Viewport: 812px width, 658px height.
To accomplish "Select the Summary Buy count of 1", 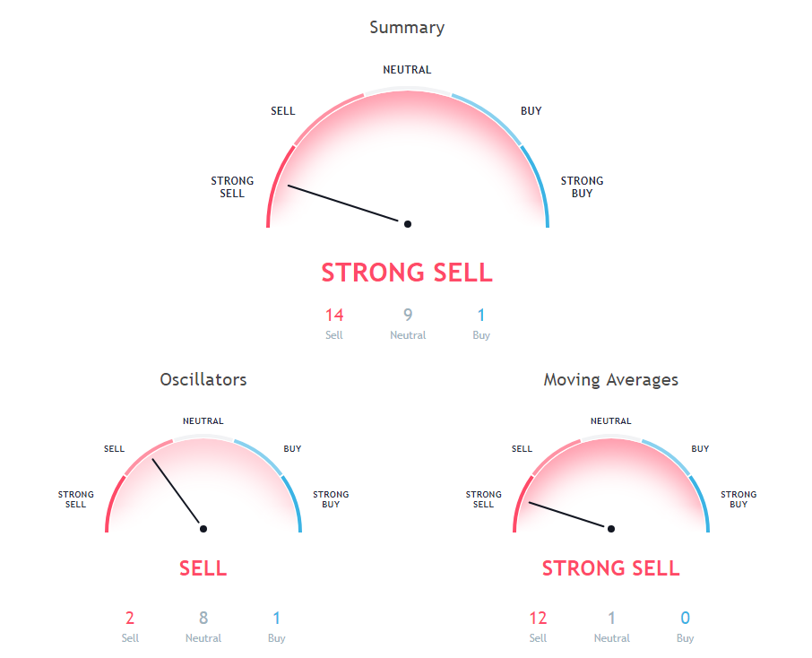I will (481, 315).
